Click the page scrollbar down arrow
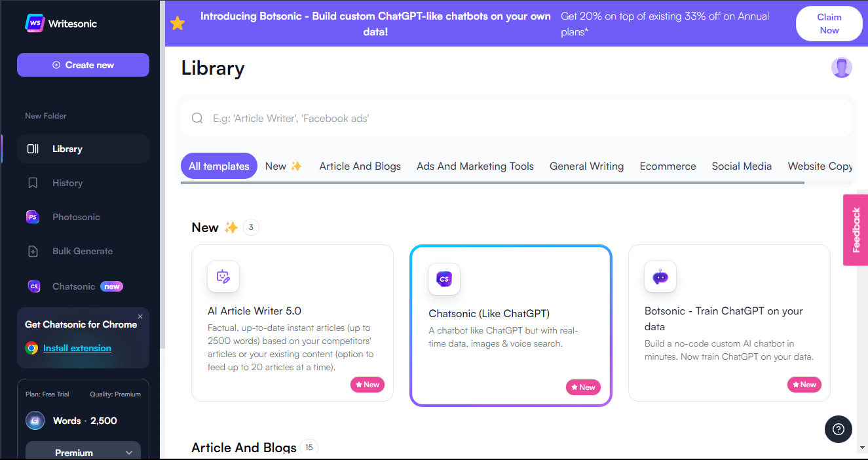Screen dimensions: 868x460 pos(862,448)
